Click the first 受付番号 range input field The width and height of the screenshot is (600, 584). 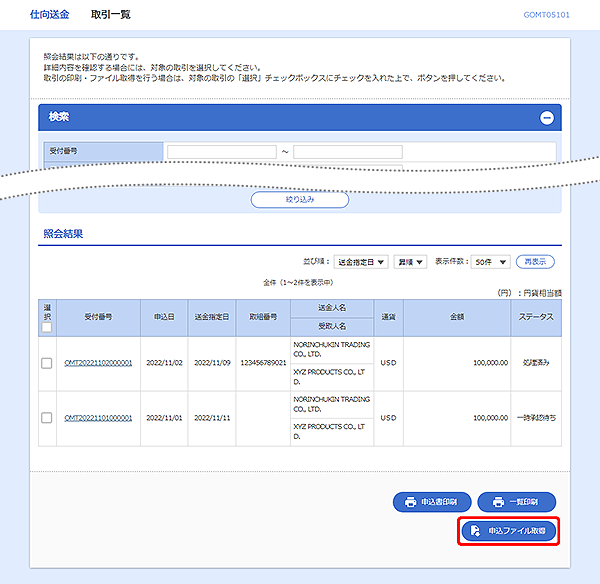(x=222, y=152)
